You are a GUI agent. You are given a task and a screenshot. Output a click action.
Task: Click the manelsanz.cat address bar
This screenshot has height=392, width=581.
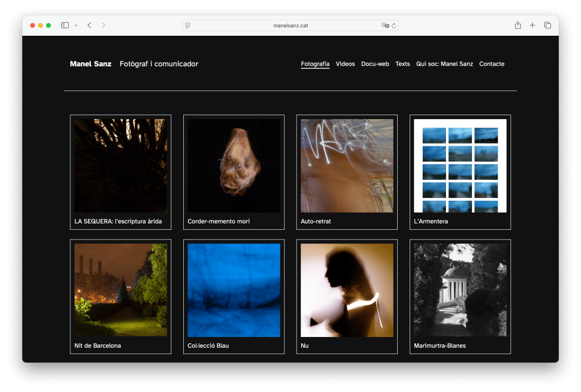(x=290, y=26)
